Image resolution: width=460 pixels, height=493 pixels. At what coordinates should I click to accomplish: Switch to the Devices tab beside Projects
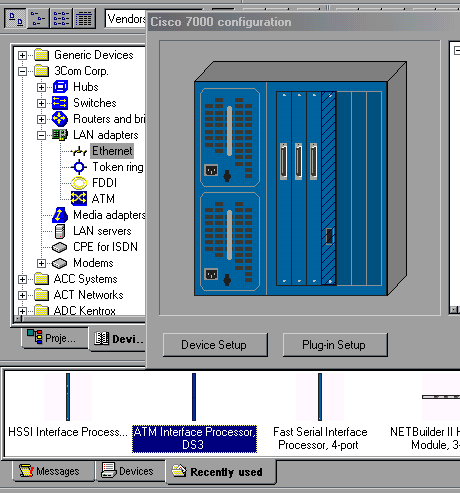(x=118, y=339)
